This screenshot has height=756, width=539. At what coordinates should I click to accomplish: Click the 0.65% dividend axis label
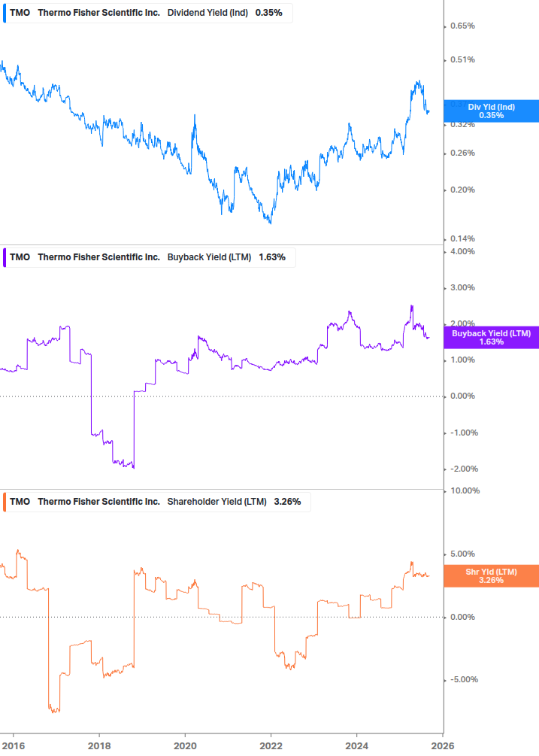(462, 26)
